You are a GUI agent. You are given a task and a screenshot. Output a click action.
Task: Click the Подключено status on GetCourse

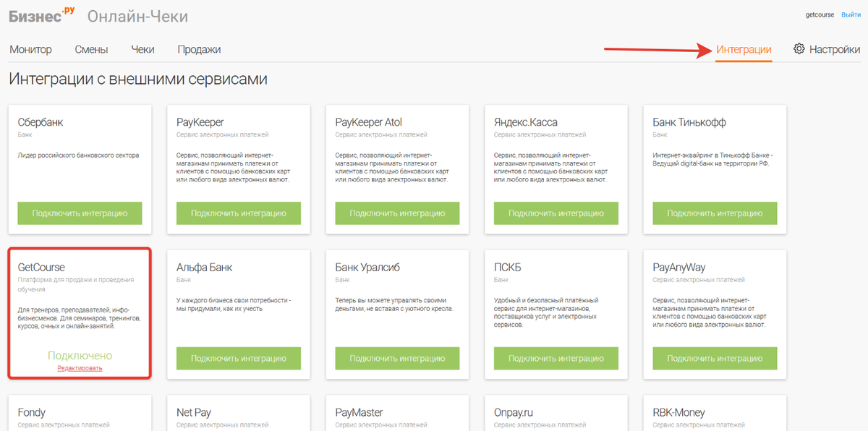click(x=80, y=356)
